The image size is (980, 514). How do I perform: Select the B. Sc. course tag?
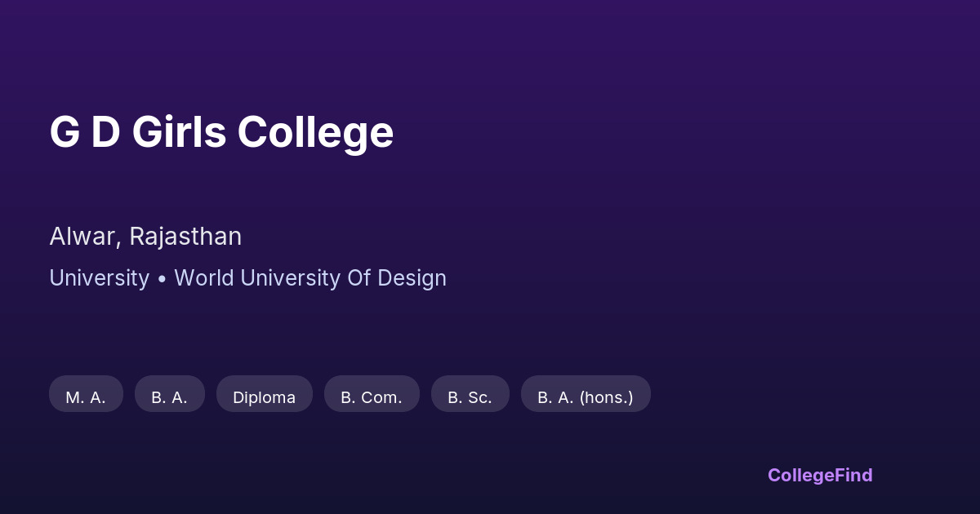coord(470,397)
